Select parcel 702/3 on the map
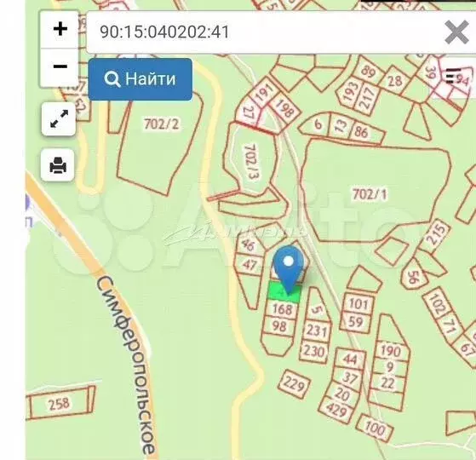Viewport: 476px width, 460px height. point(252,162)
